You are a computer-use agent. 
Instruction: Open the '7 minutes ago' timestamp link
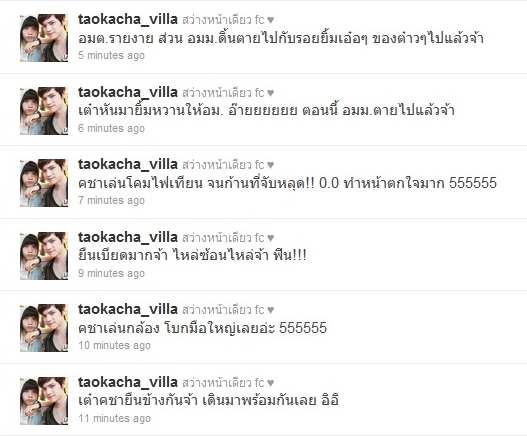point(112,200)
